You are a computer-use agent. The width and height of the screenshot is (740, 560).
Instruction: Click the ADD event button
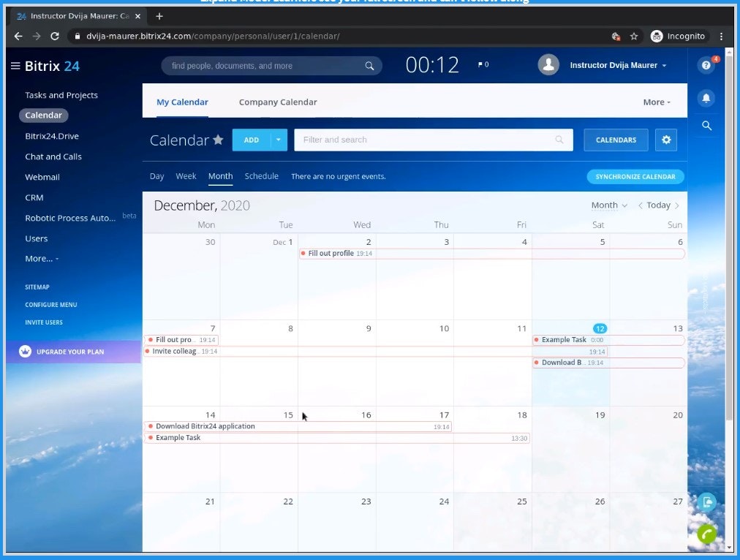[251, 140]
